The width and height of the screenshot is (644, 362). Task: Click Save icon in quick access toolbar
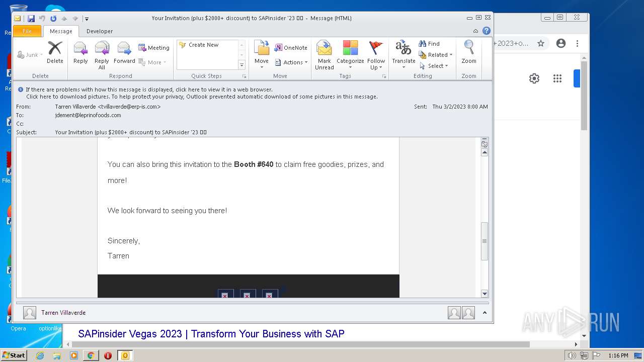pos(31,19)
